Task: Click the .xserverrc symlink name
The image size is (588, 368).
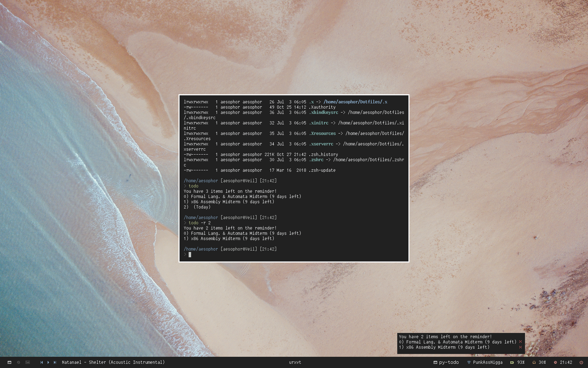Action: 321,144
